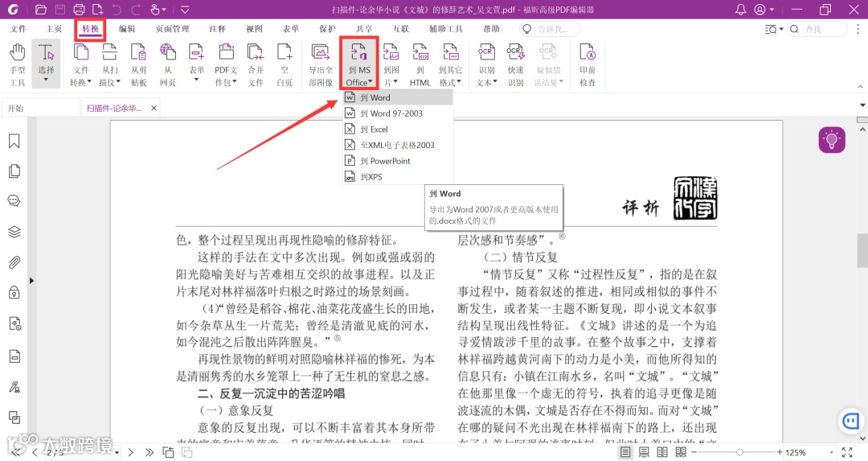Open the Bookmarks side panel
Viewport: 868px width, 461px height.
tap(14, 142)
